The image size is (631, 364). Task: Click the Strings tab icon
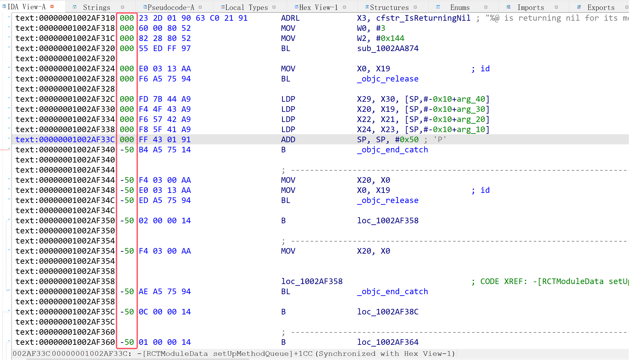(75, 7)
